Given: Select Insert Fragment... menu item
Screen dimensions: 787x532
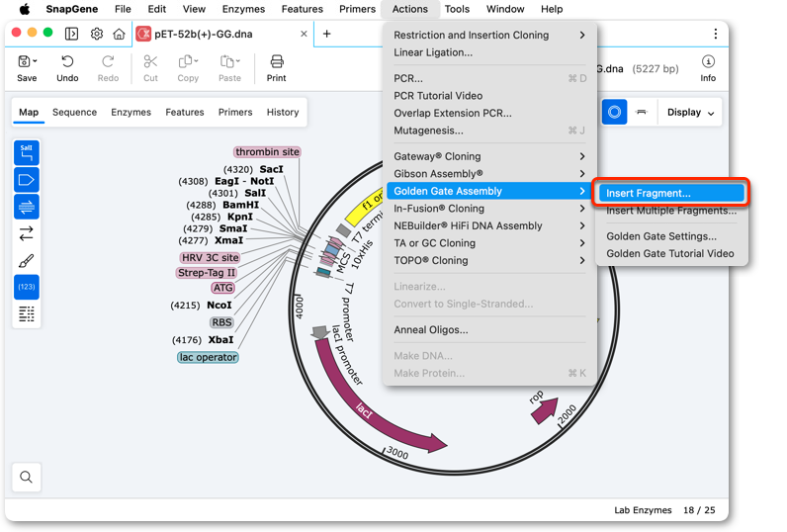Looking at the screenshot, I should (671, 193).
